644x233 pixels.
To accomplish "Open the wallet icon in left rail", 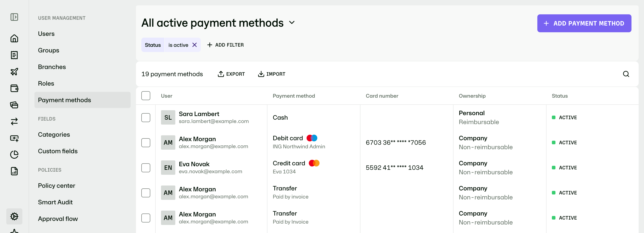I will point(14,88).
